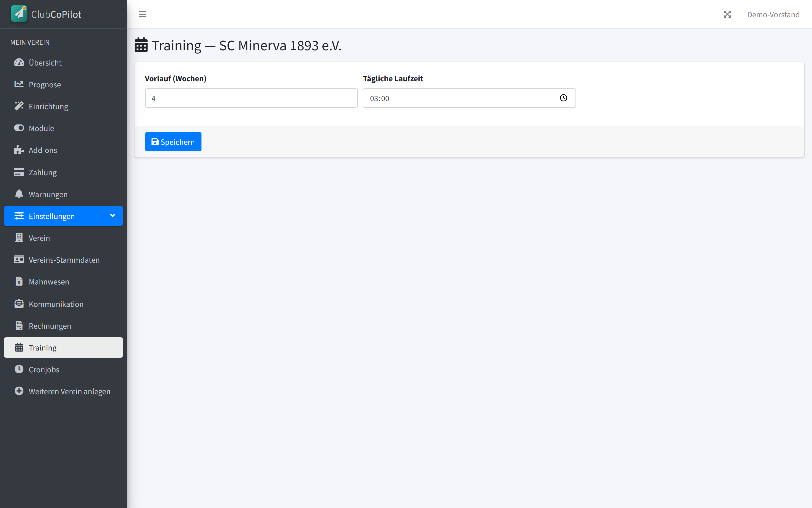Select the Training sidebar entry
This screenshot has height=508, width=812.
tap(63, 347)
